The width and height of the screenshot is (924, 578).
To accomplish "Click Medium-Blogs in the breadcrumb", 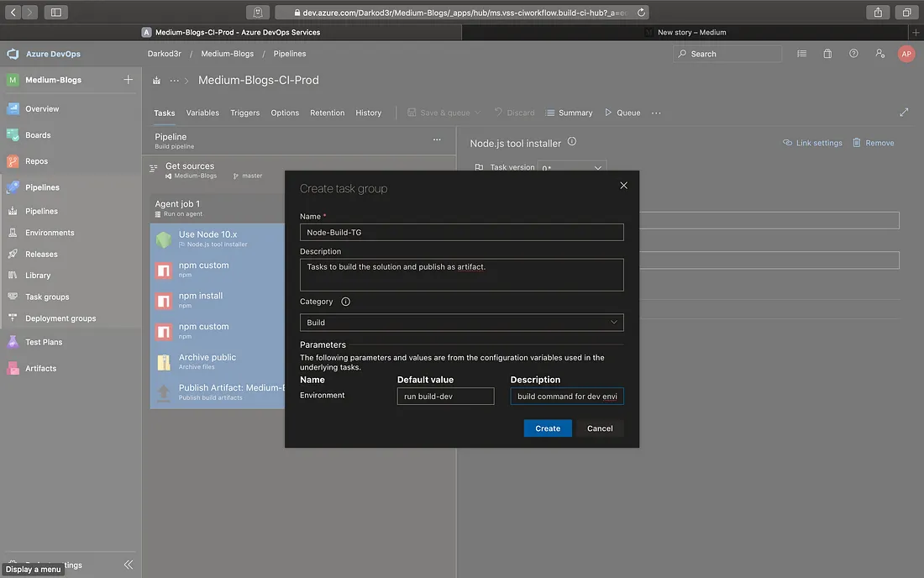I will (228, 54).
